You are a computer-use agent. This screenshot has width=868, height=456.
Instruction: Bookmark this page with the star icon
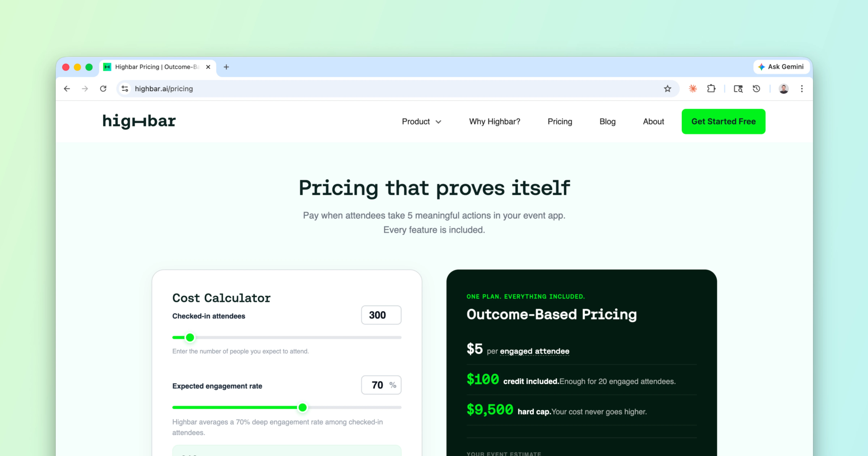[x=667, y=89]
